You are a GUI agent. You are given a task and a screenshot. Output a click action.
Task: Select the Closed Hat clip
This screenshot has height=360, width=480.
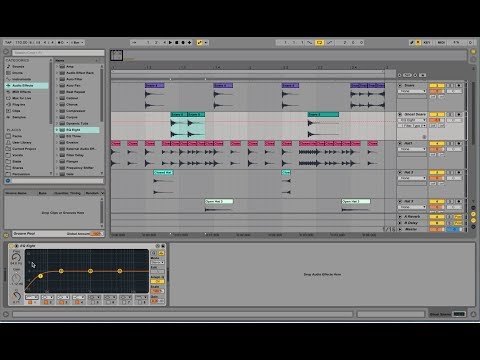(x=163, y=172)
